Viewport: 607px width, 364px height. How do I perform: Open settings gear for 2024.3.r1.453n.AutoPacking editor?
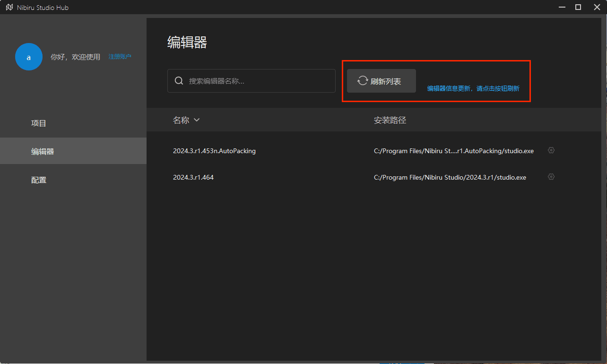(x=551, y=150)
